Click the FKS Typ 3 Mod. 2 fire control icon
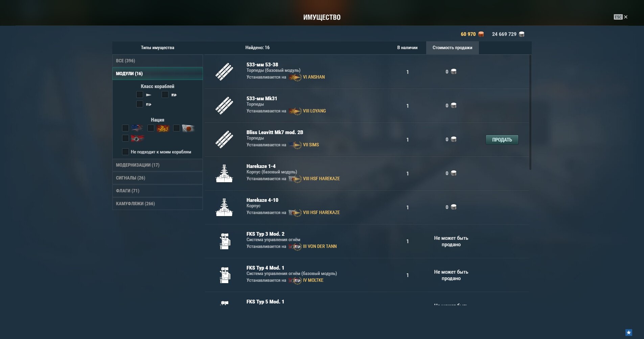The height and width of the screenshot is (339, 644). (224, 241)
